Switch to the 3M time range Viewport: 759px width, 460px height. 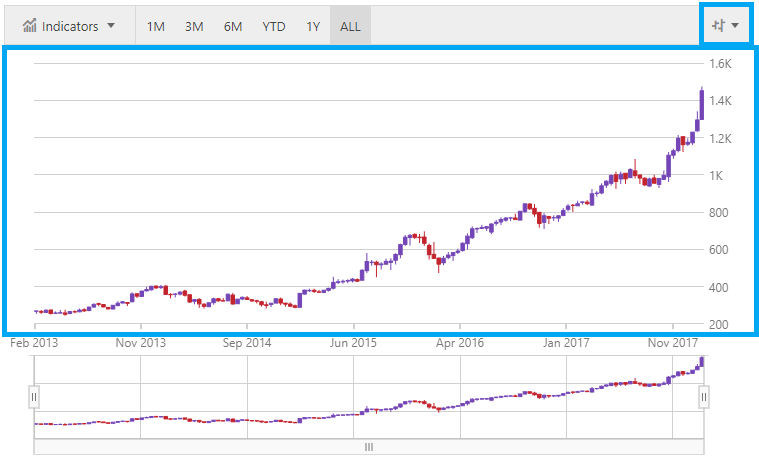coord(194,26)
